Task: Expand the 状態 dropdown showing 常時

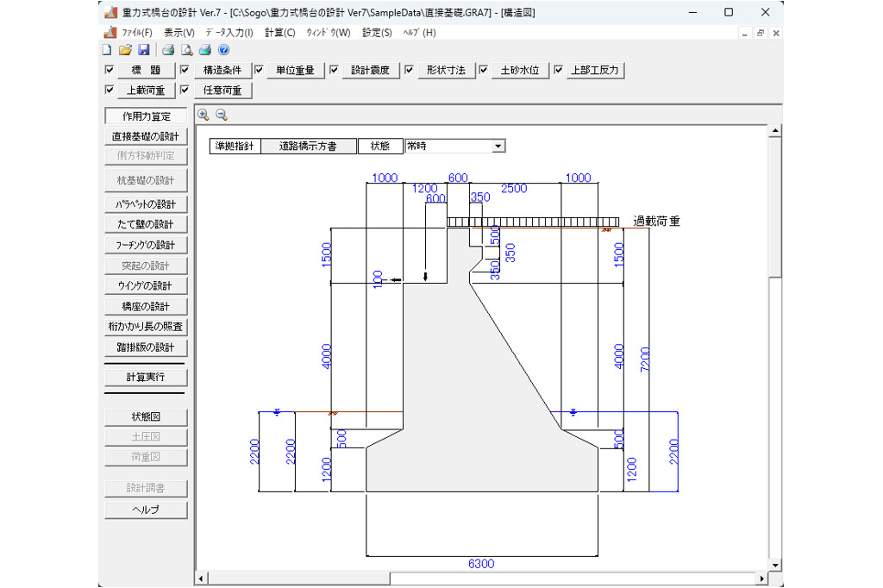Action: pos(498,147)
